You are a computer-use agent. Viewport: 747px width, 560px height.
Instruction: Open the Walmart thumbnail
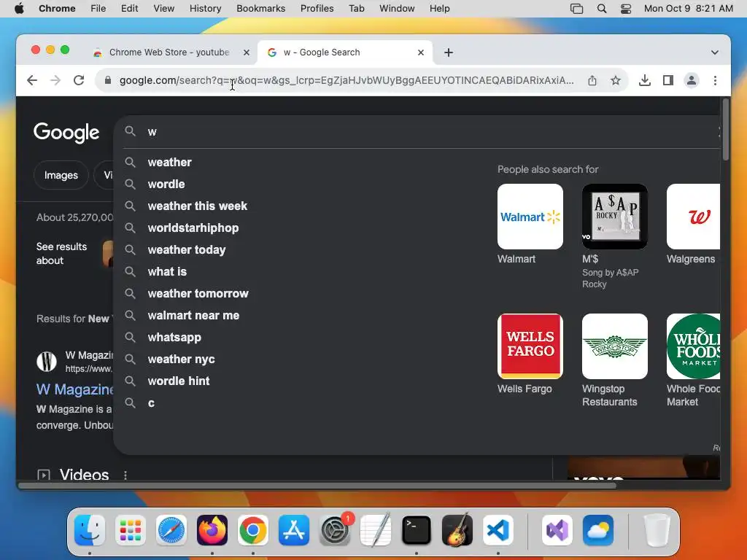[530, 217]
